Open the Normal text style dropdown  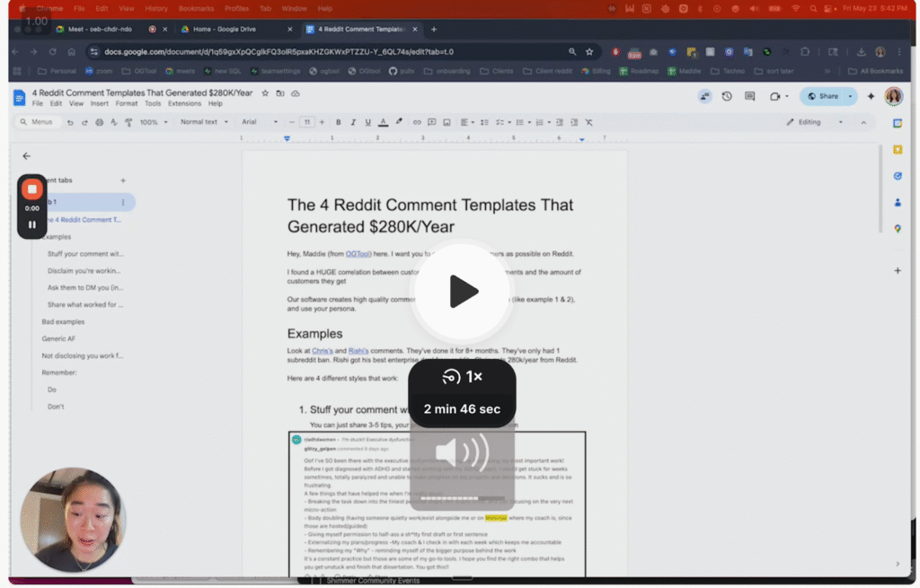pos(204,122)
